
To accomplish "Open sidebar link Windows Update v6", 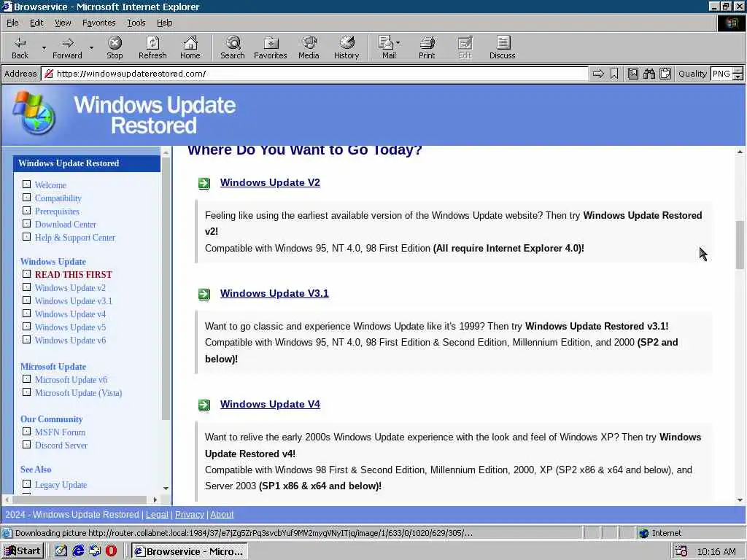I will [71, 341].
